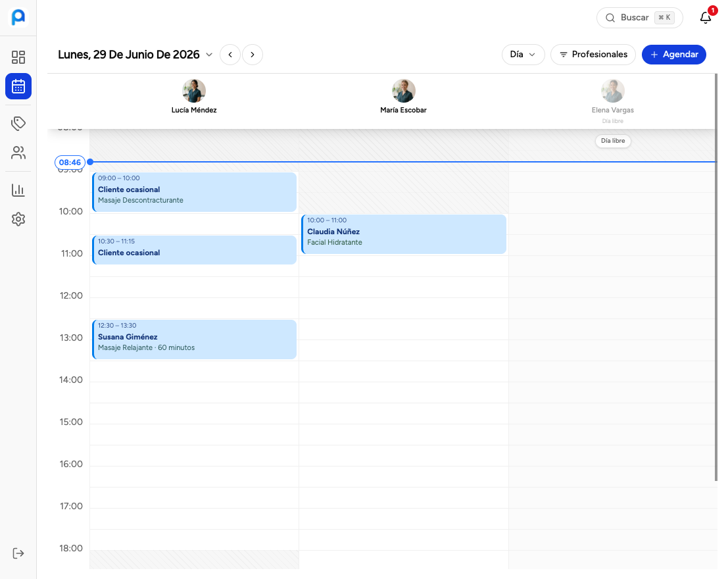The image size is (728, 579).
Task: Select the calendar icon in sidebar
Action: [18, 86]
